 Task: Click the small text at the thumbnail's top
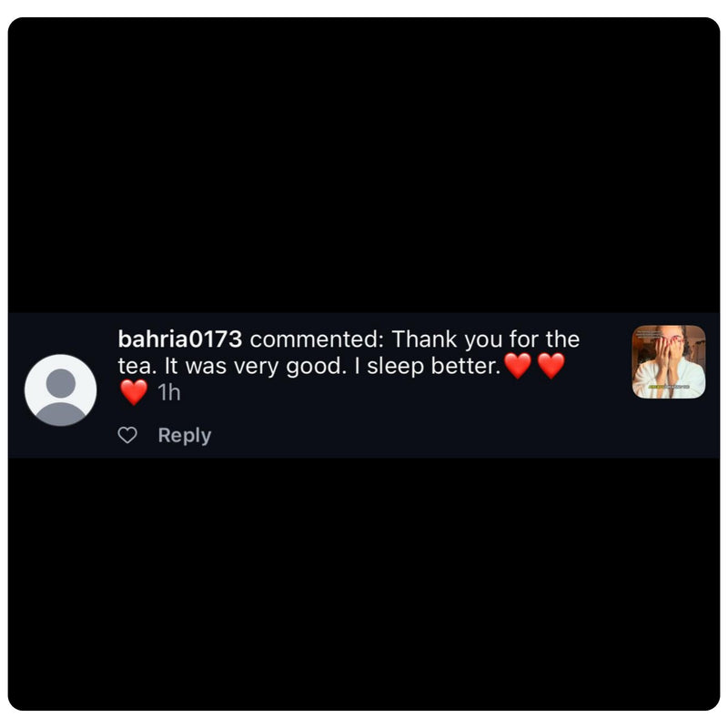pos(649,334)
